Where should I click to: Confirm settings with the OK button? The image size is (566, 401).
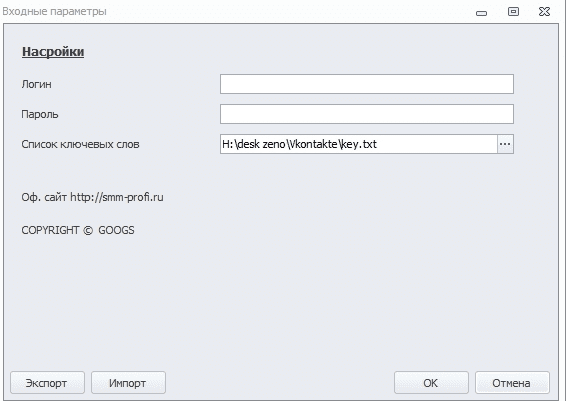(x=431, y=383)
